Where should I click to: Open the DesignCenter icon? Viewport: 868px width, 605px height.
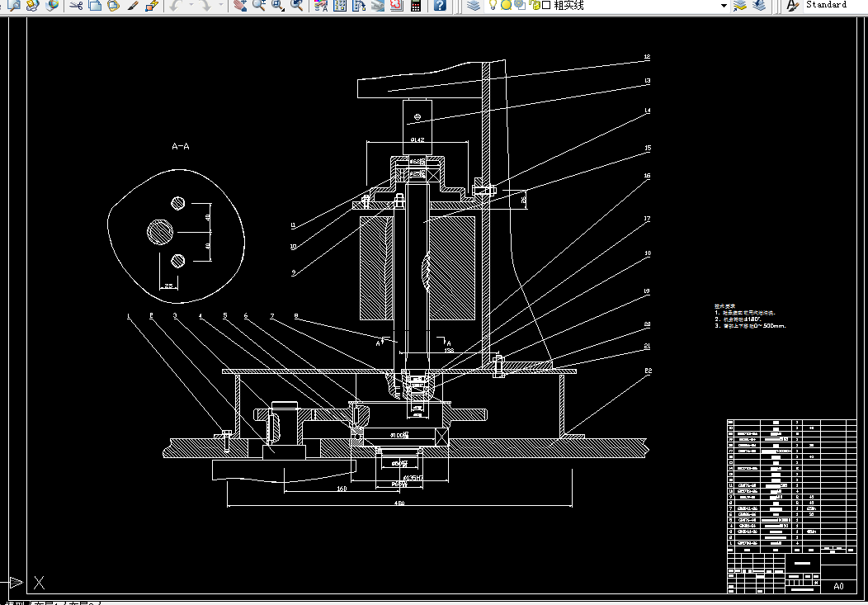(341, 6)
